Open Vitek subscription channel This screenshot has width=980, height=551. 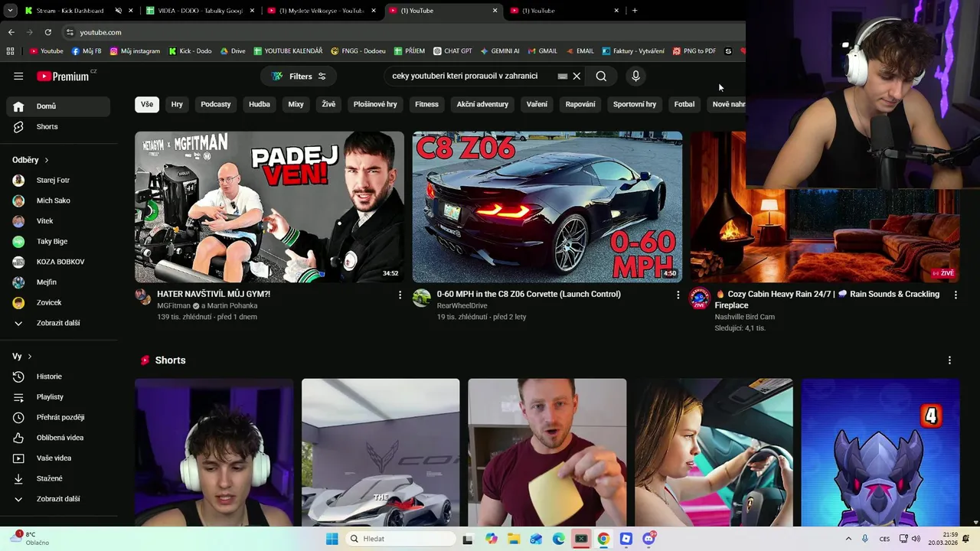pos(58,221)
